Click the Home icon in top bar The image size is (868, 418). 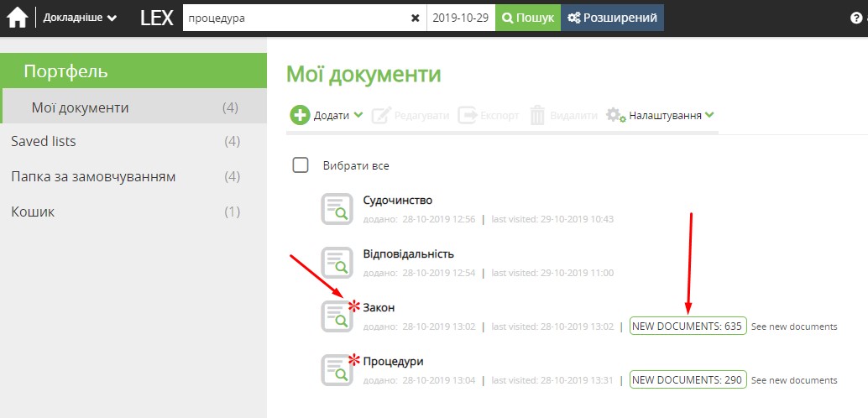(x=18, y=18)
